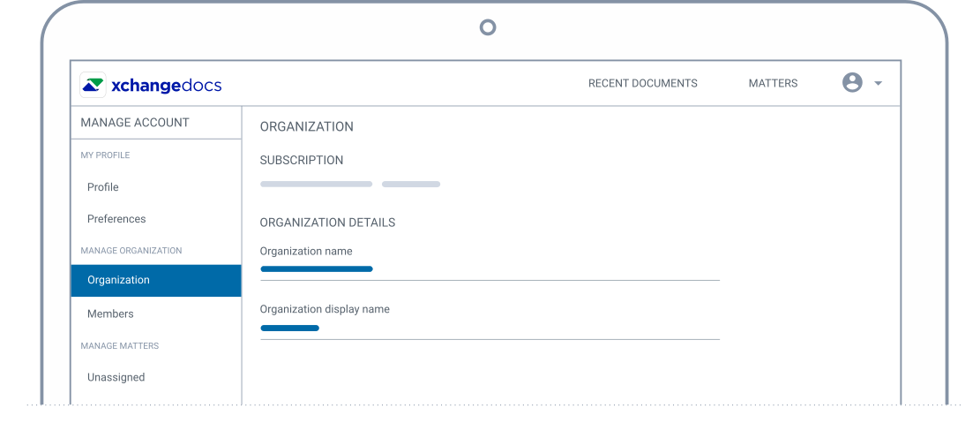Click the xchangedocs green and blue logo icon
Image resolution: width=980 pixels, height=423 pixels.
[94, 85]
